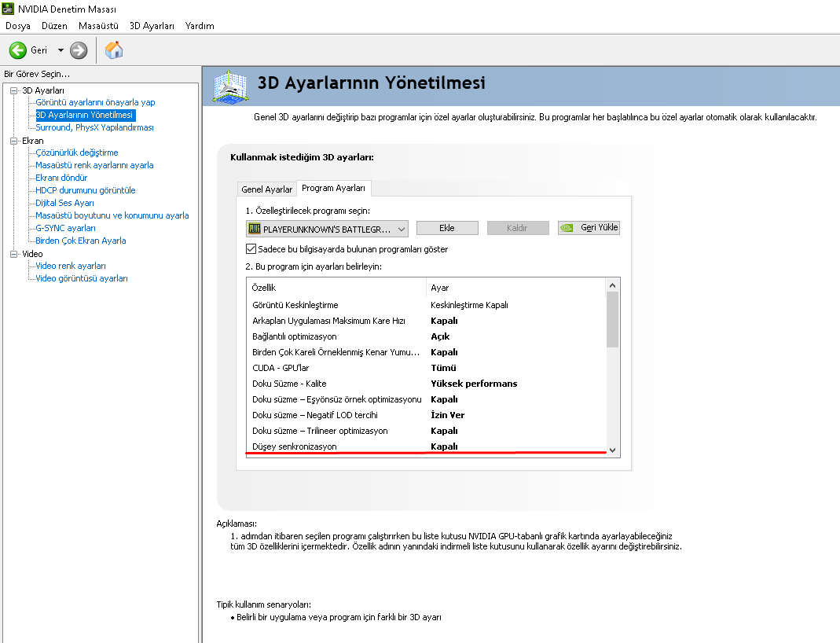Select the Düşey senkronizasyon row
The width and height of the screenshot is (840, 643).
coord(427,446)
